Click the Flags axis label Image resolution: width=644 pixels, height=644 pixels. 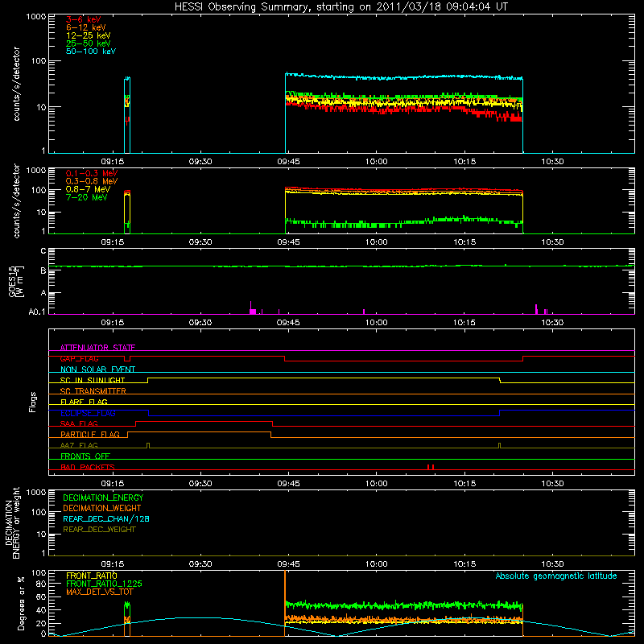tap(32, 402)
